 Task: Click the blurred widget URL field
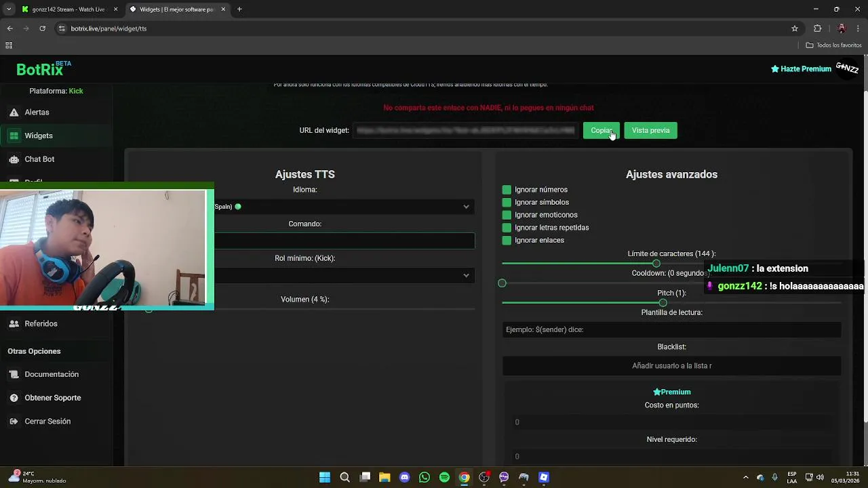click(x=465, y=131)
